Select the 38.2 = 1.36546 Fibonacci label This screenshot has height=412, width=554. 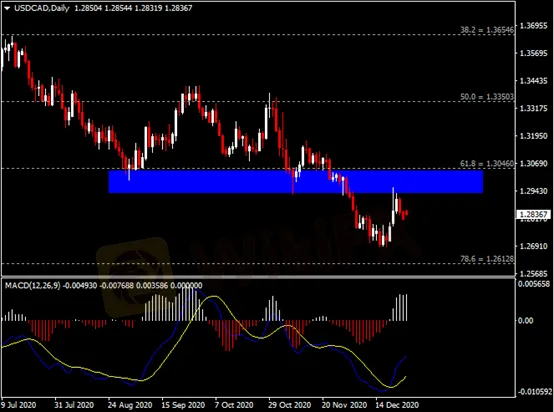(487, 30)
